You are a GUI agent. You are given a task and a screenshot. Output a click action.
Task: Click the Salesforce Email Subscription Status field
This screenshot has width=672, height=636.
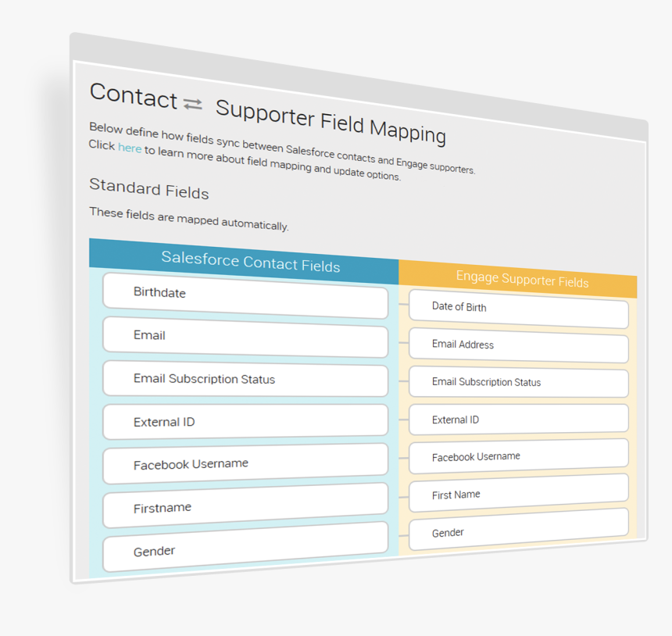(x=245, y=379)
